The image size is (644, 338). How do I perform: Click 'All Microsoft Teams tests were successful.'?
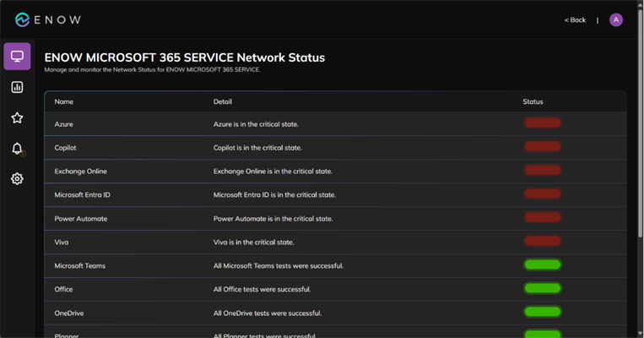coord(279,265)
